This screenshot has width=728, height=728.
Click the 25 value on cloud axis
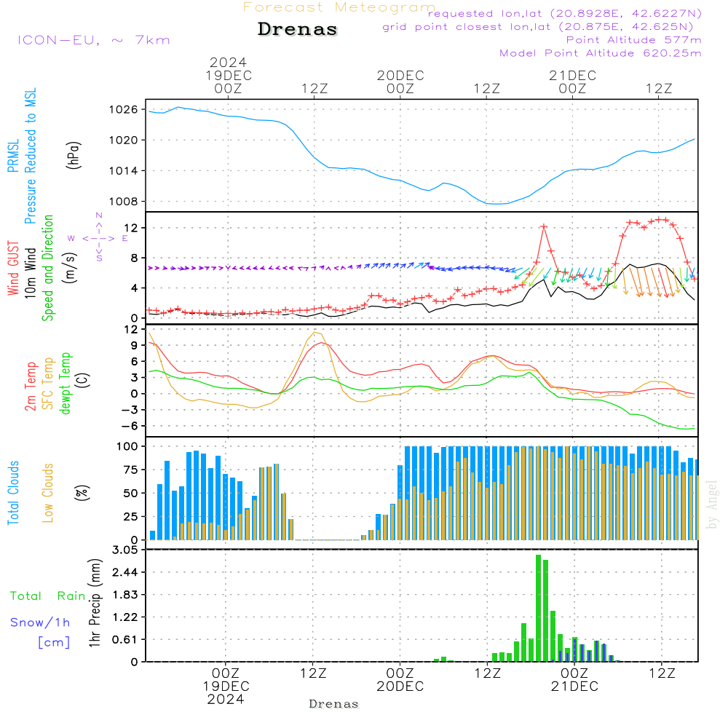click(x=130, y=517)
